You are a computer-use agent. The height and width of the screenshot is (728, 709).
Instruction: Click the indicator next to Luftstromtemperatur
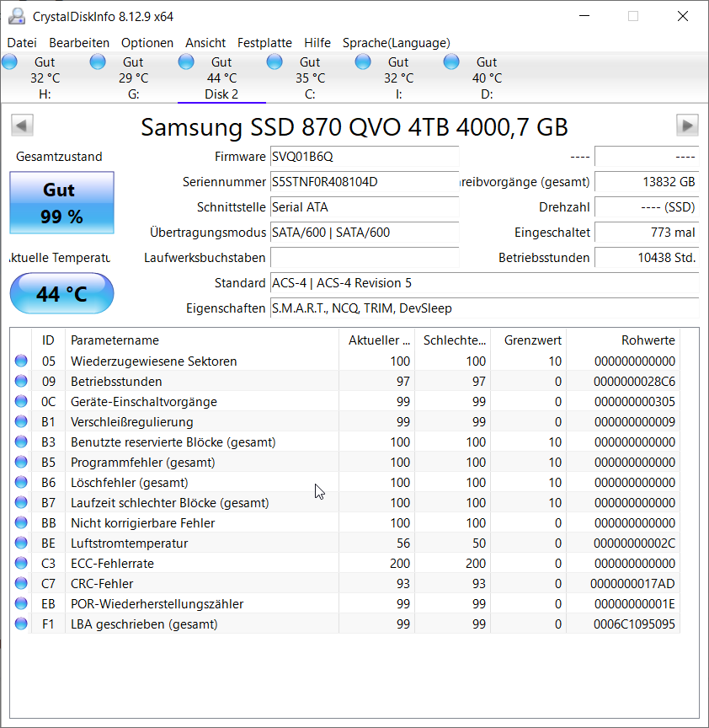tap(19, 543)
